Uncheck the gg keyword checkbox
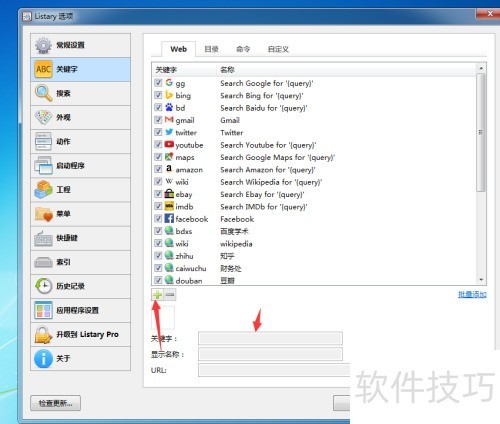 [158, 83]
